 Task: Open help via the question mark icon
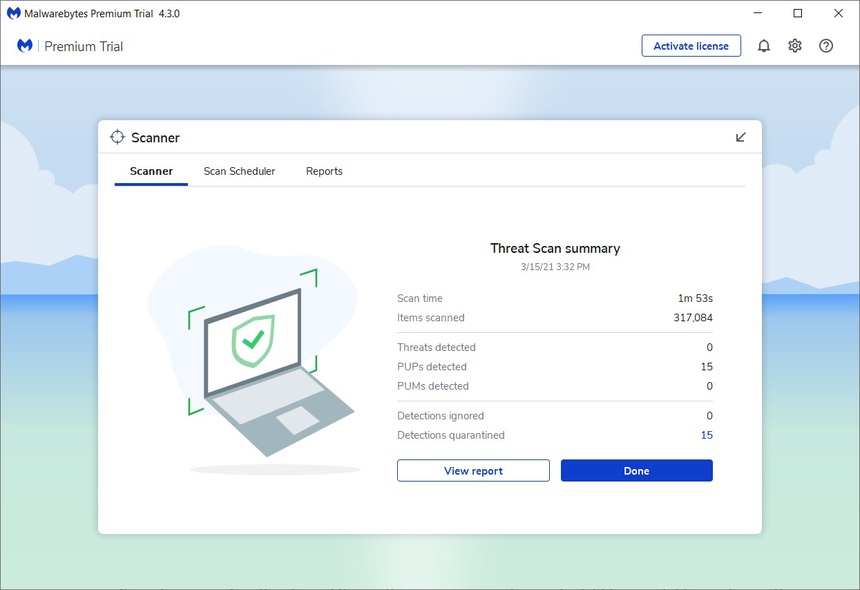pyautogui.click(x=826, y=45)
